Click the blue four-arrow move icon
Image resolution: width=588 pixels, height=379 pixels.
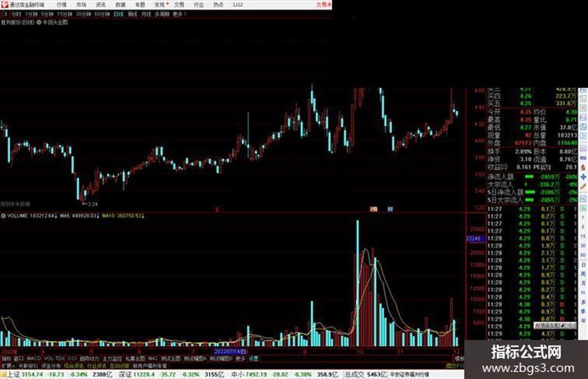click(x=583, y=177)
